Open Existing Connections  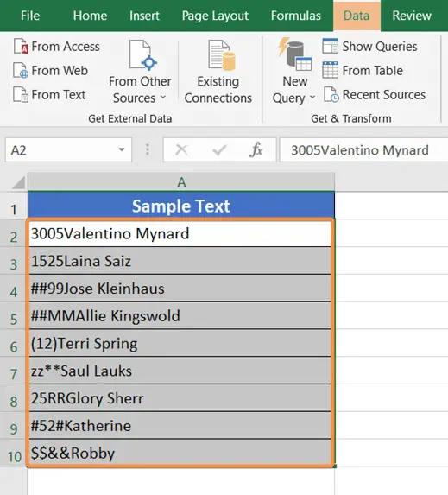pyautogui.click(x=218, y=72)
